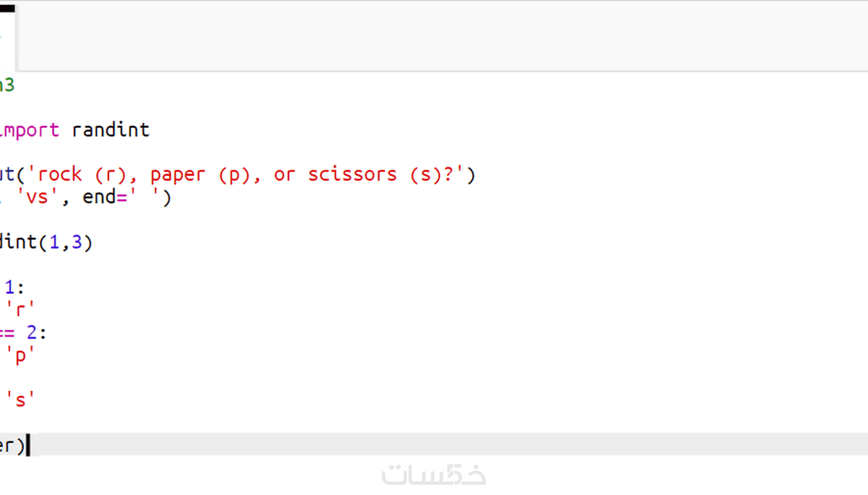
Task: Click the partially visible active editor tab
Action: [x=7, y=36]
